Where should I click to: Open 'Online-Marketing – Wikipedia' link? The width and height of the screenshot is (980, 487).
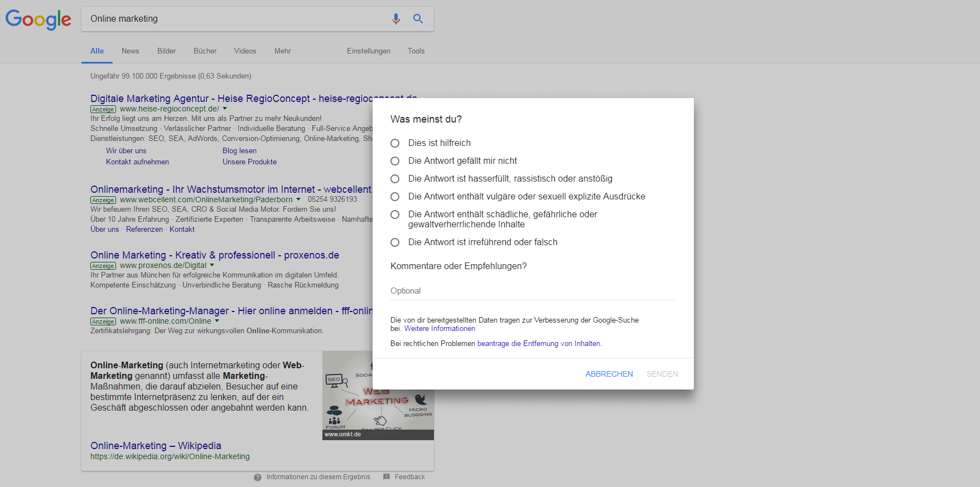pyautogui.click(x=156, y=446)
